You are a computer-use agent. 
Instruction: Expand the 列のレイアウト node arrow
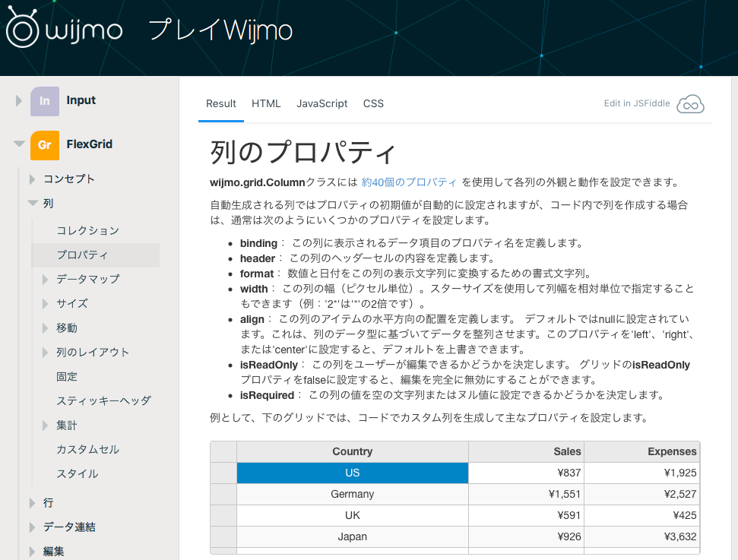point(45,353)
